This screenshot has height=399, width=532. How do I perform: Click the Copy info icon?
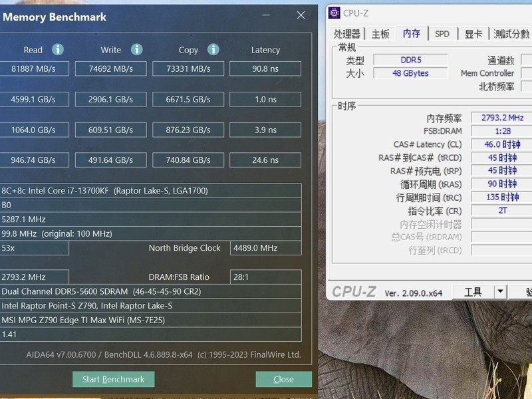point(213,49)
